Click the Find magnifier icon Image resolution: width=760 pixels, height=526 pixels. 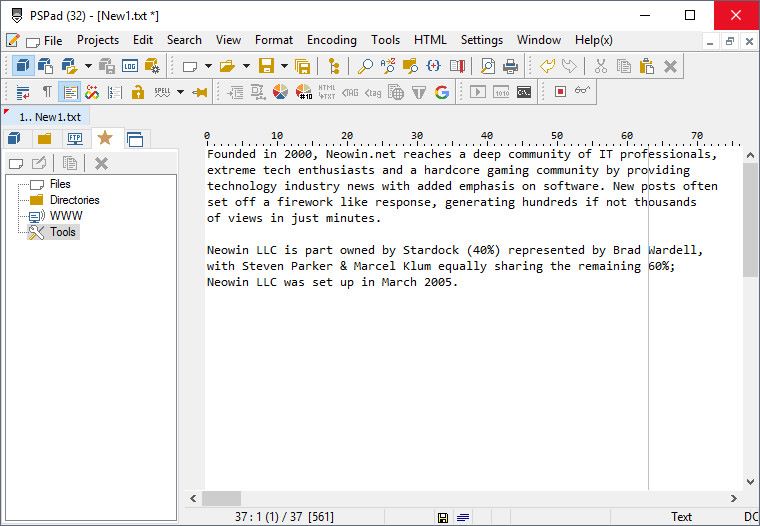[x=364, y=66]
